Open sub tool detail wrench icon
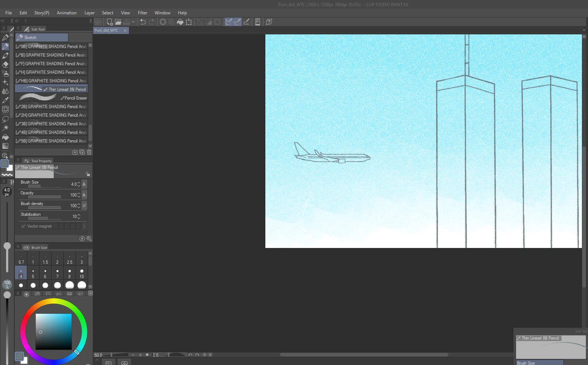Screen dimensions: 588x365 click(x=89, y=239)
